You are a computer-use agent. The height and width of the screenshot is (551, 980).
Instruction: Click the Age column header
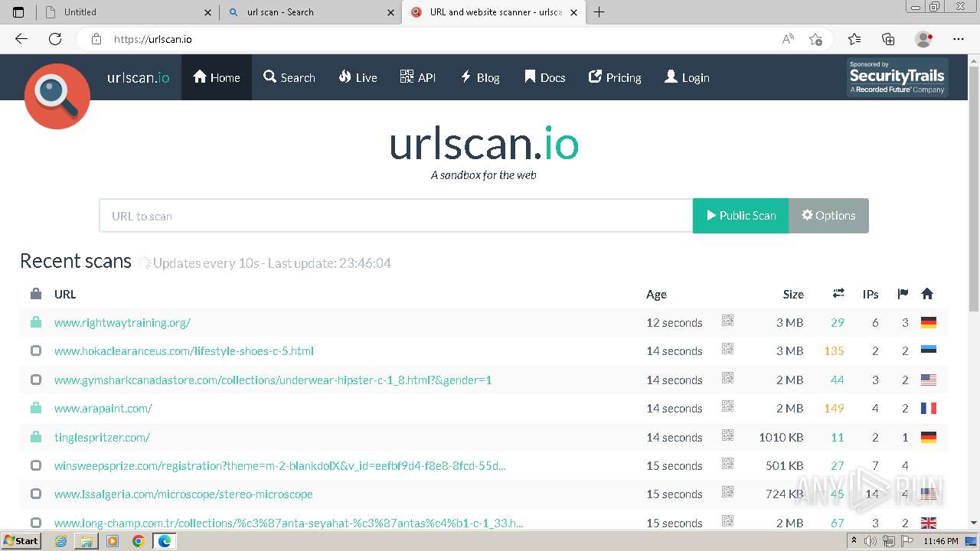[x=656, y=294]
